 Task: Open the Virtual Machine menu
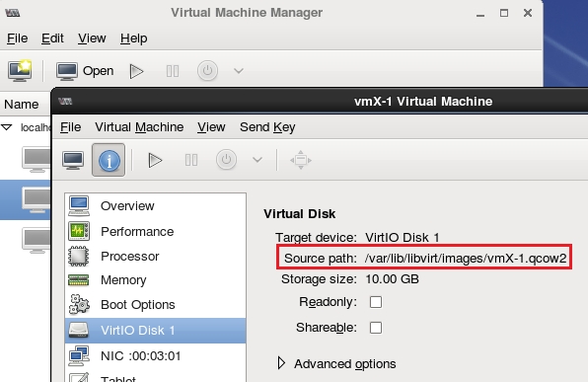coord(139,127)
